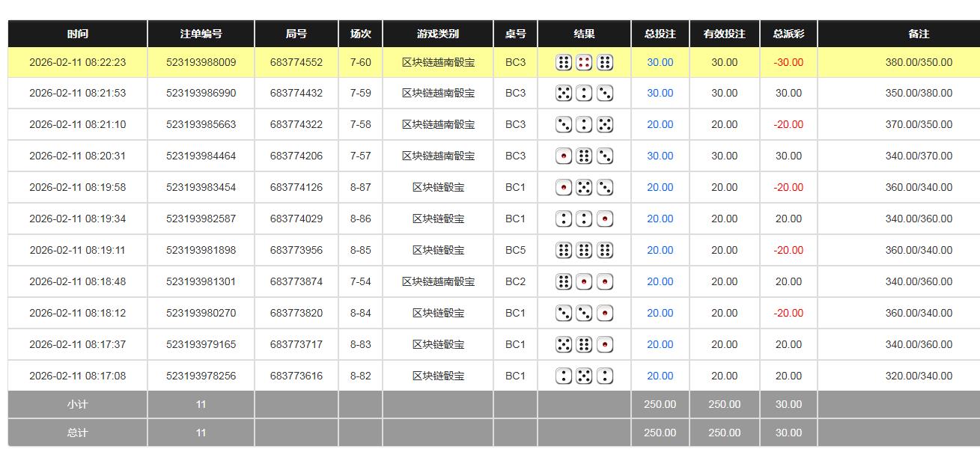
Task: Click the six-dot dice for round 683774432
Action: (x=564, y=93)
